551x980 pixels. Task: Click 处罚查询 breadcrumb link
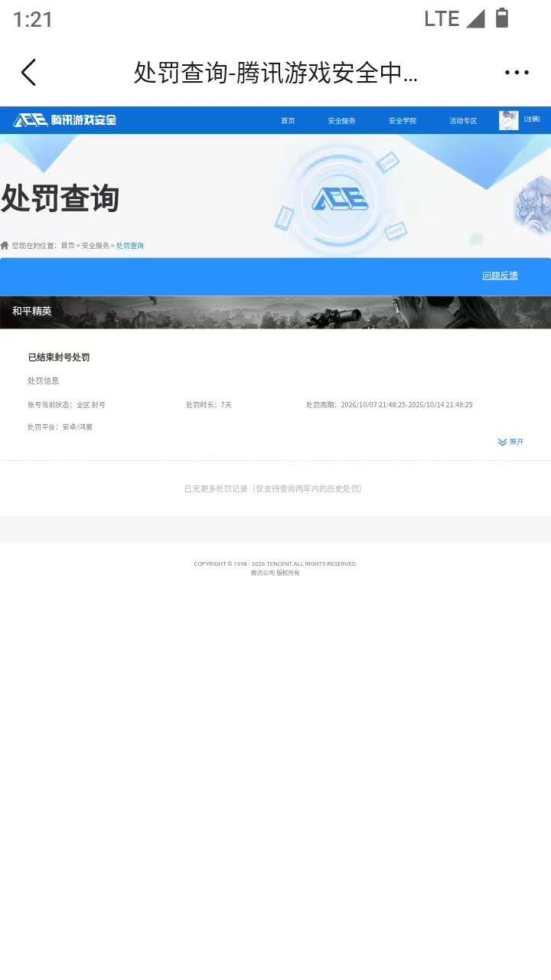tap(129, 246)
